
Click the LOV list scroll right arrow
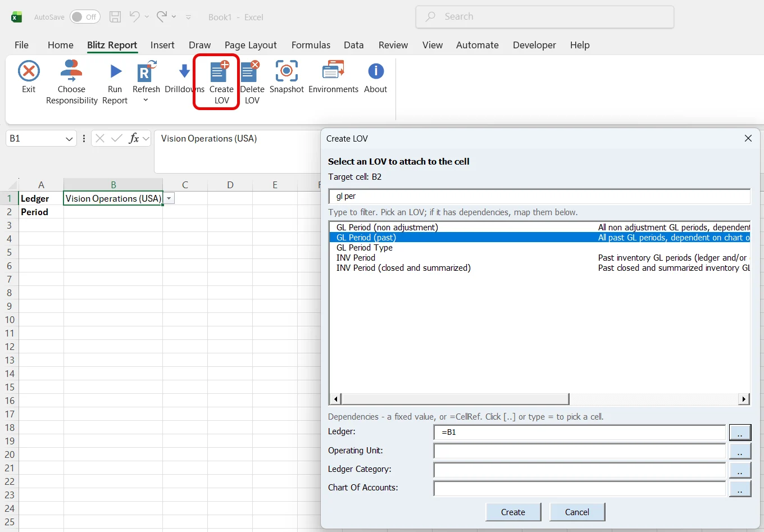[x=744, y=399]
